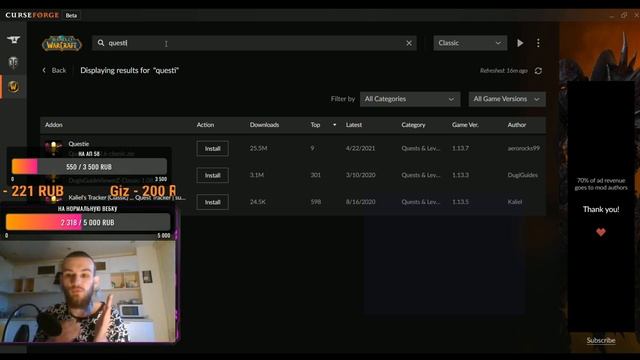
Task: Sort by Category column header
Action: coord(413,125)
